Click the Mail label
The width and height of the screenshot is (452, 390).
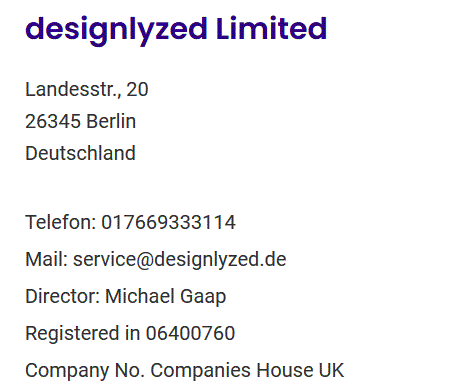click(x=47, y=259)
